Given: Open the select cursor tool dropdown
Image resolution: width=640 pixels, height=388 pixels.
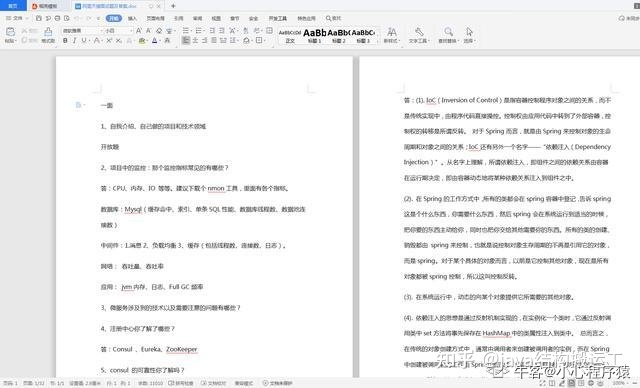Looking at the screenshot, I should coord(469,35).
